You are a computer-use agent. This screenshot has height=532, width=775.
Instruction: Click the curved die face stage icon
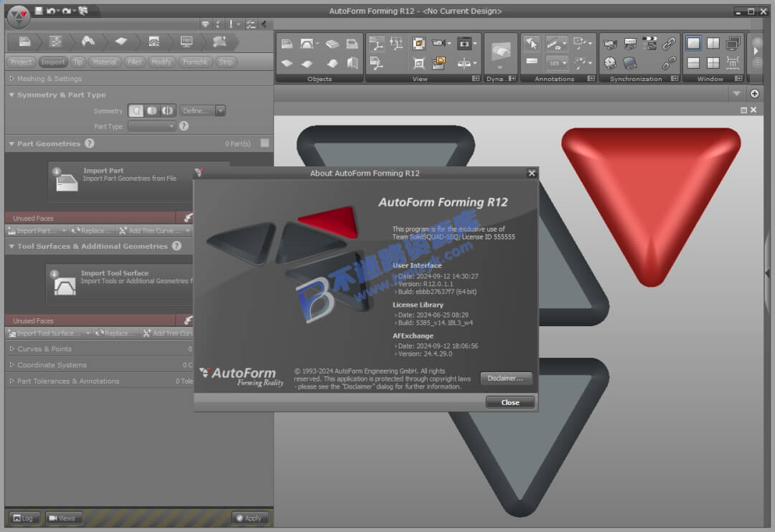[x=88, y=42]
